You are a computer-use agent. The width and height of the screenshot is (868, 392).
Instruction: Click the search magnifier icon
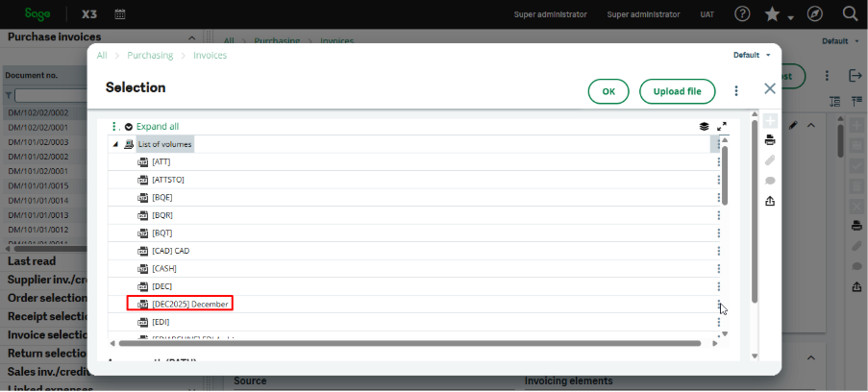[x=850, y=14]
